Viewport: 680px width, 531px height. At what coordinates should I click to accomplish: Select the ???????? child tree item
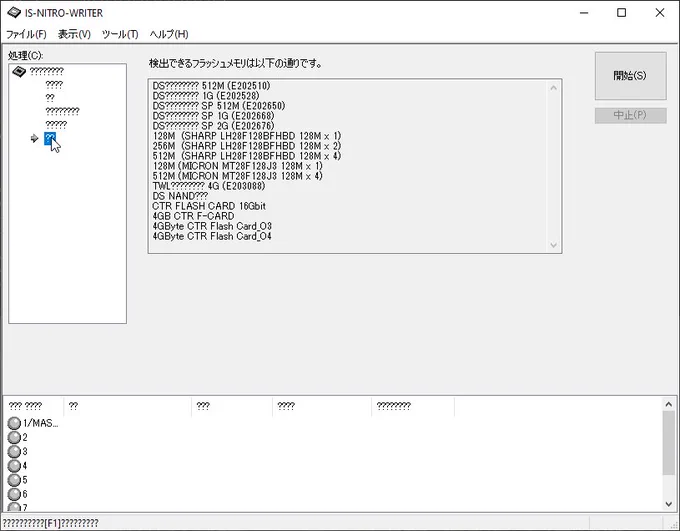pyautogui.click(x=62, y=111)
